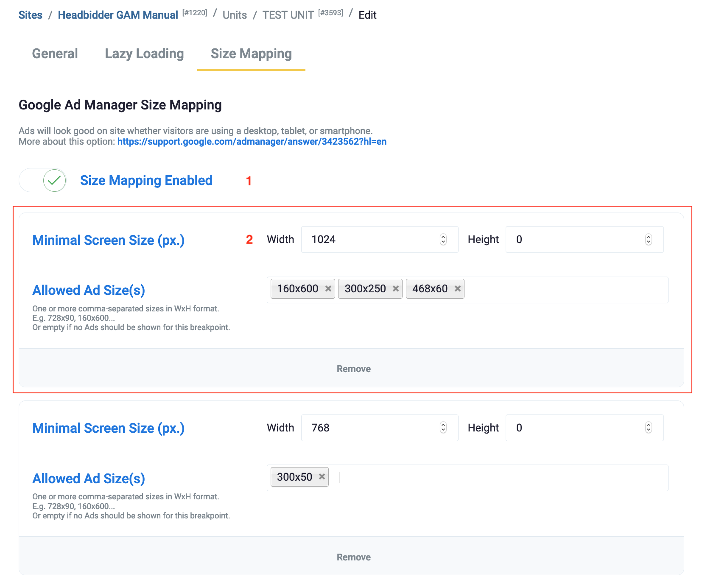
Task: Click the 768 width stepper arrows
Action: [x=443, y=428]
